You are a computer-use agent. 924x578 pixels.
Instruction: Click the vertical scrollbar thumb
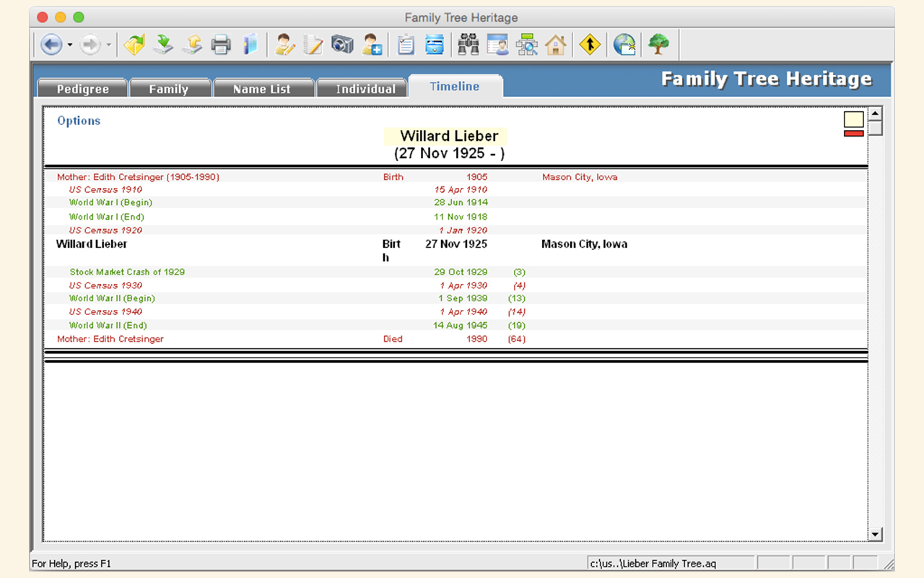pyautogui.click(x=876, y=129)
